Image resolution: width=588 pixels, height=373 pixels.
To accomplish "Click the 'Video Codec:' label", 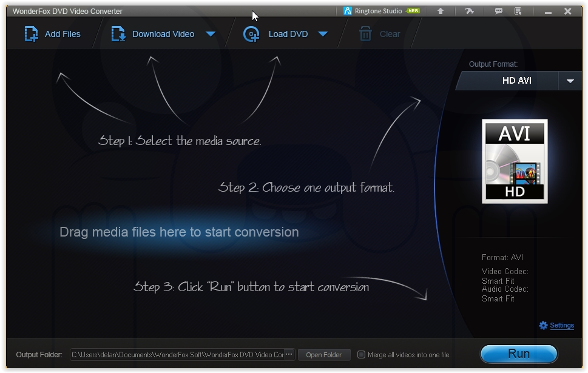I will coord(505,271).
